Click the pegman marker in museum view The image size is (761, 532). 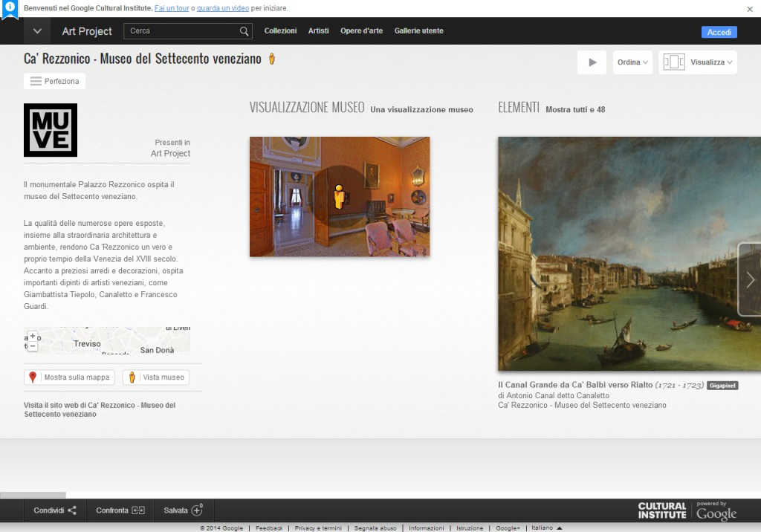[x=339, y=197]
